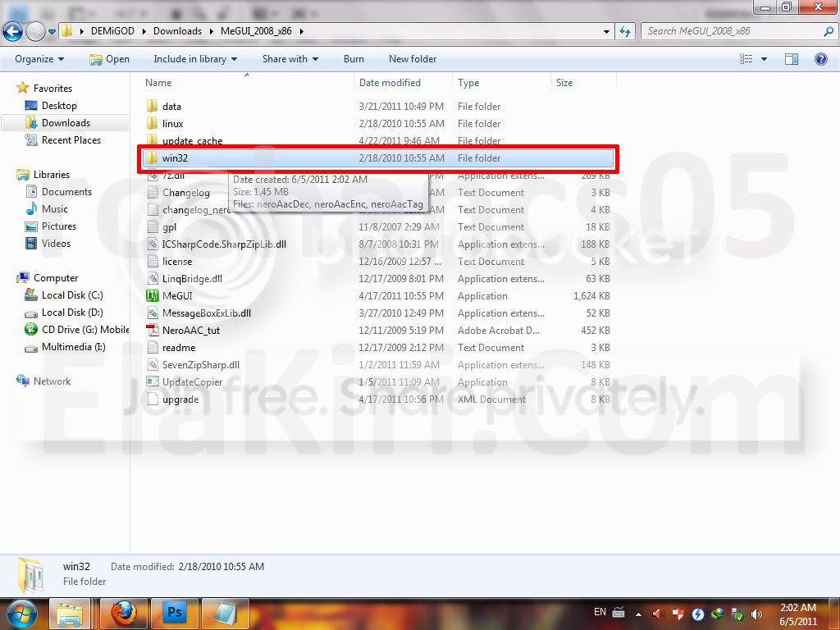Open the Music library

pos(55,209)
